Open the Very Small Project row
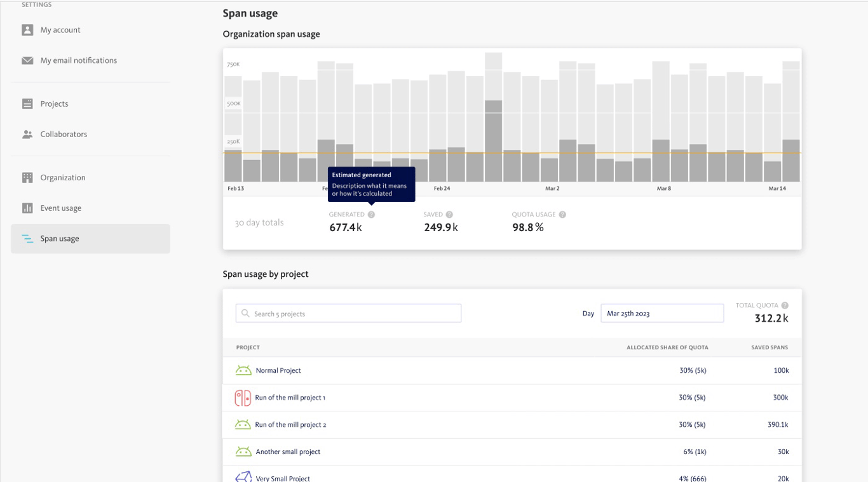 pos(283,478)
